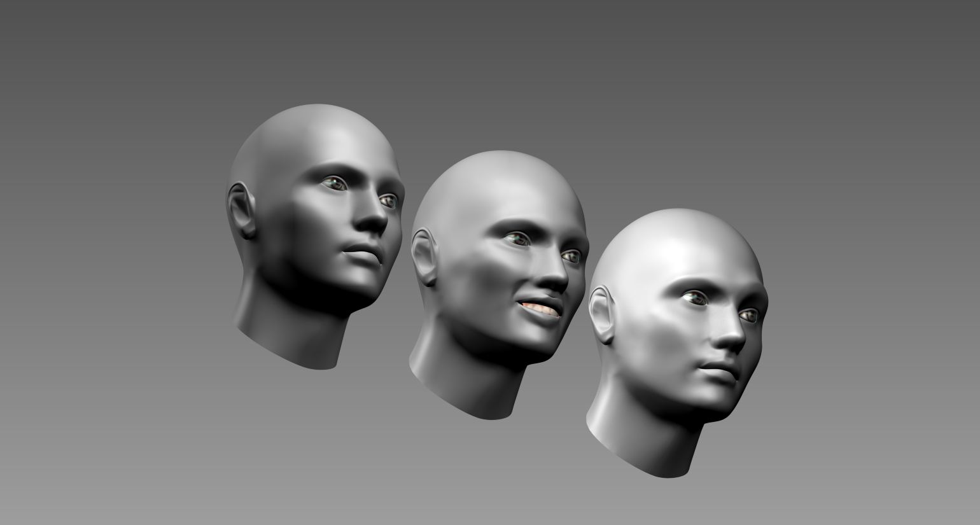Click the ear of the leftmost head

[241, 209]
